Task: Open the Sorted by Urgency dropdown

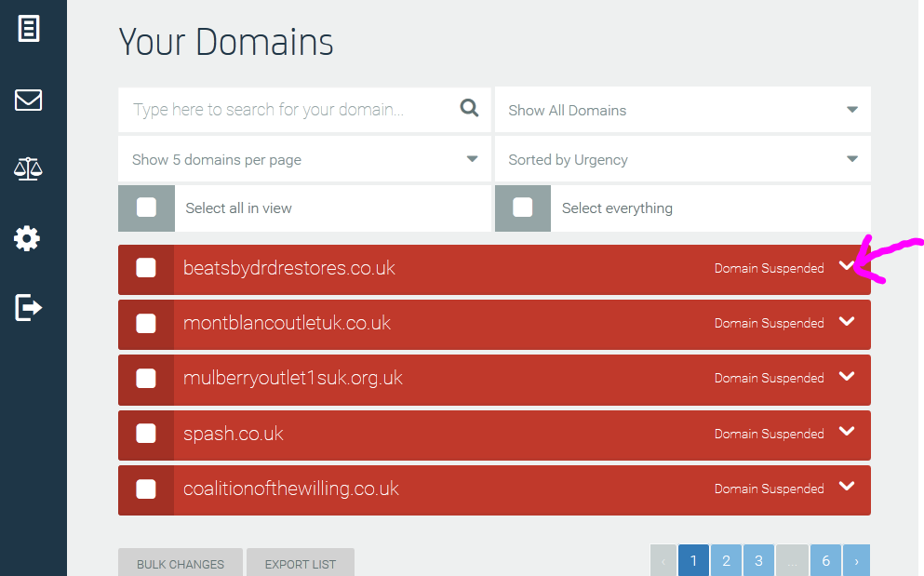Action: click(x=682, y=159)
